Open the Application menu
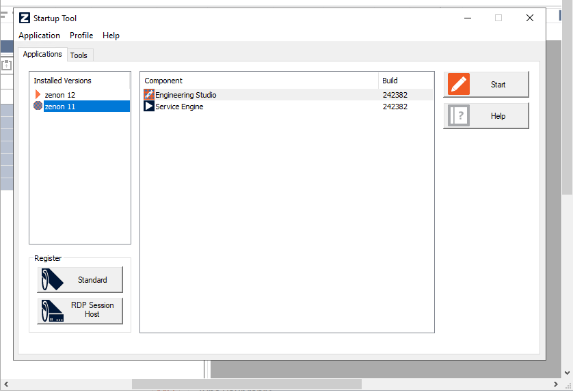This screenshot has width=573, height=392. (39, 36)
